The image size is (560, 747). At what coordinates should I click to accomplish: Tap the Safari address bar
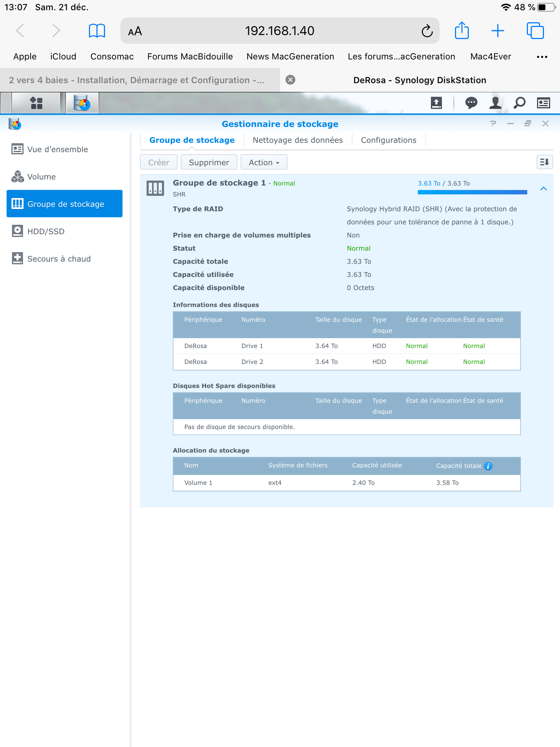tap(279, 31)
